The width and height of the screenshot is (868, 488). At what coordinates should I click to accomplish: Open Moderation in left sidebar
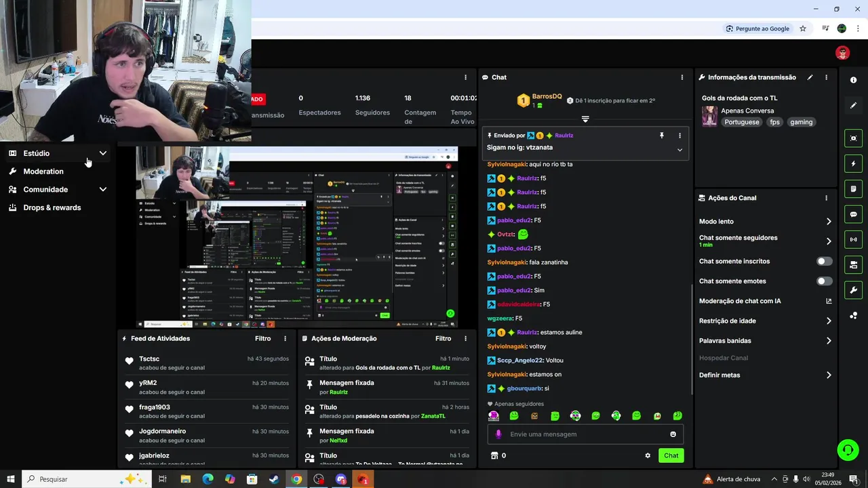pos(43,171)
